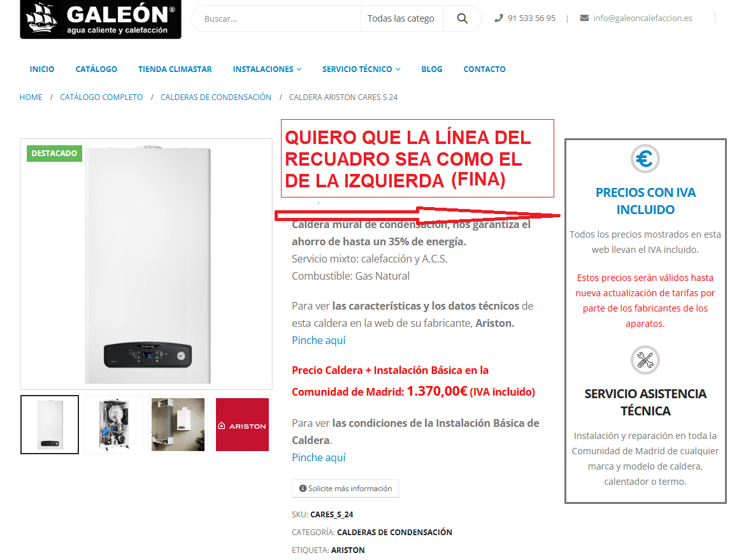This screenshot has height=560, width=753.
Task: Click the wrench and screwdriver service icon
Action: [645, 360]
